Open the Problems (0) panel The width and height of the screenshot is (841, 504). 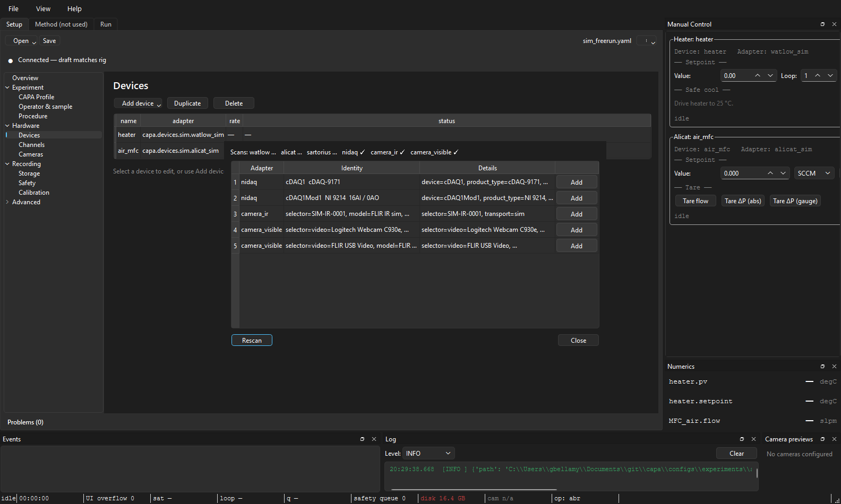pyautogui.click(x=25, y=422)
